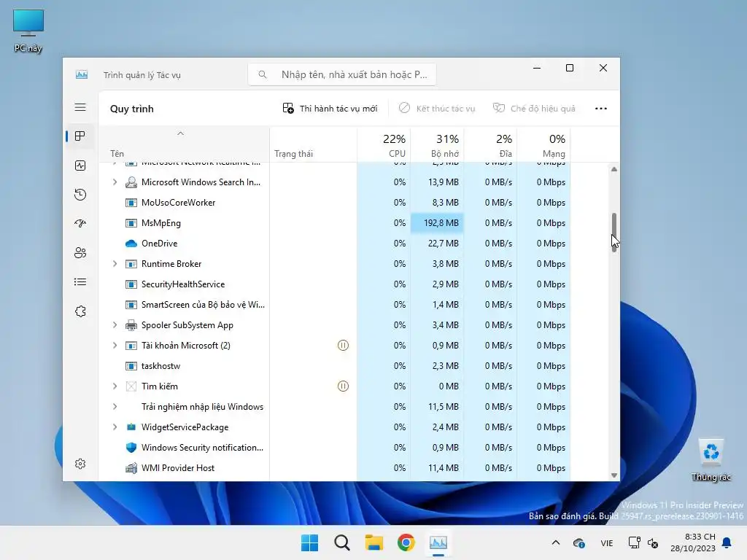Screen dimensions: 747x560
Task: Expand Tài khoản Microsoft (2) process group
Action: (115, 345)
